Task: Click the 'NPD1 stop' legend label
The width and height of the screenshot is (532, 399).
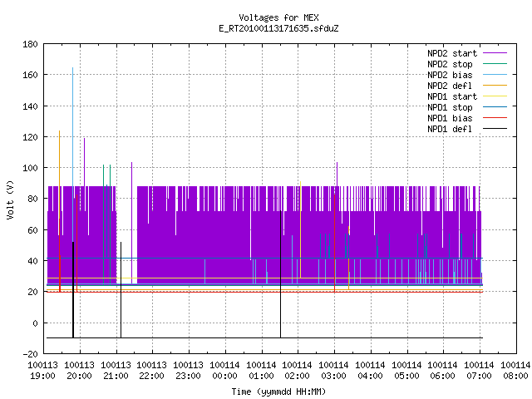Action: 450,107
